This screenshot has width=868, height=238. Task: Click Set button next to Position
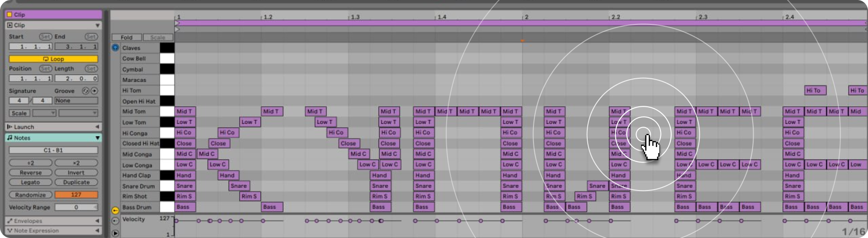45,69
